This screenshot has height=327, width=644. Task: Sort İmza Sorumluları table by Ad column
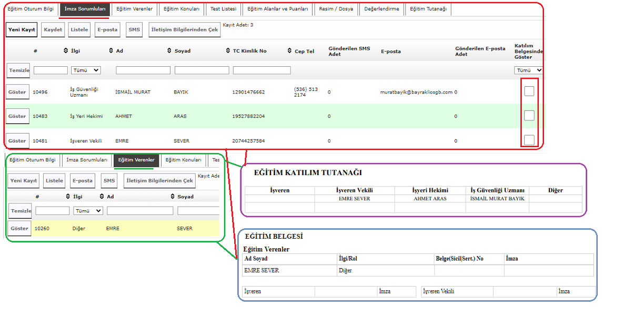(x=111, y=51)
